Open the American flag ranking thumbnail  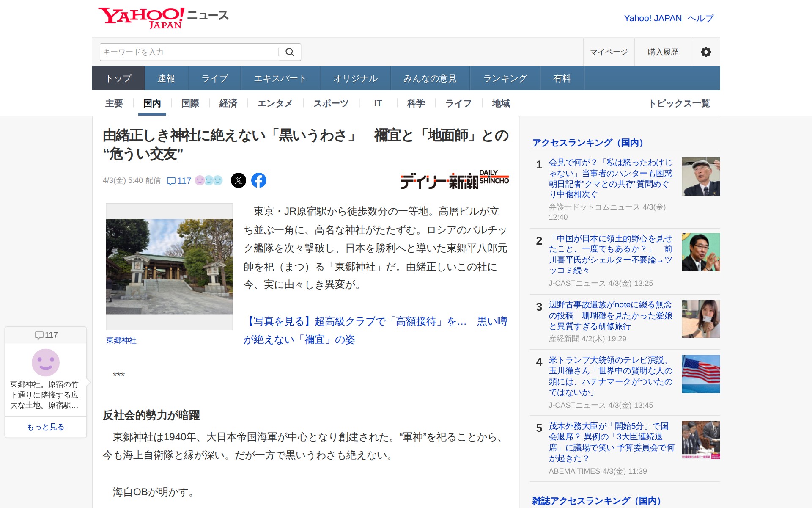point(700,374)
